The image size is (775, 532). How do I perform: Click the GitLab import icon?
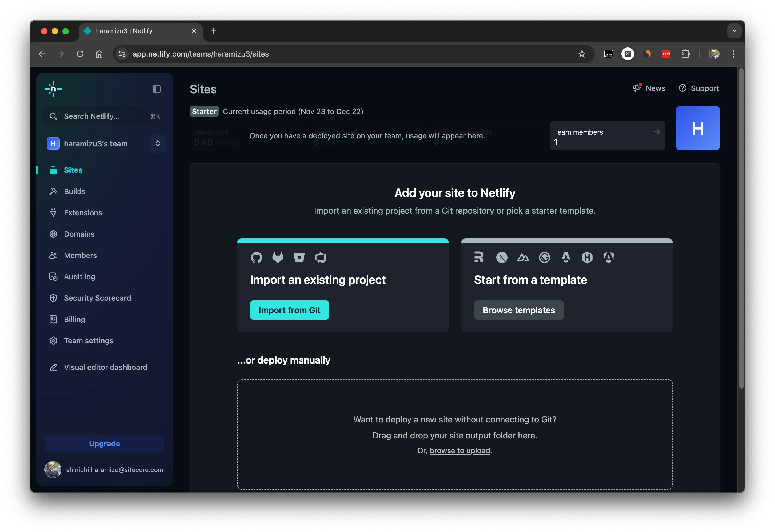point(277,257)
